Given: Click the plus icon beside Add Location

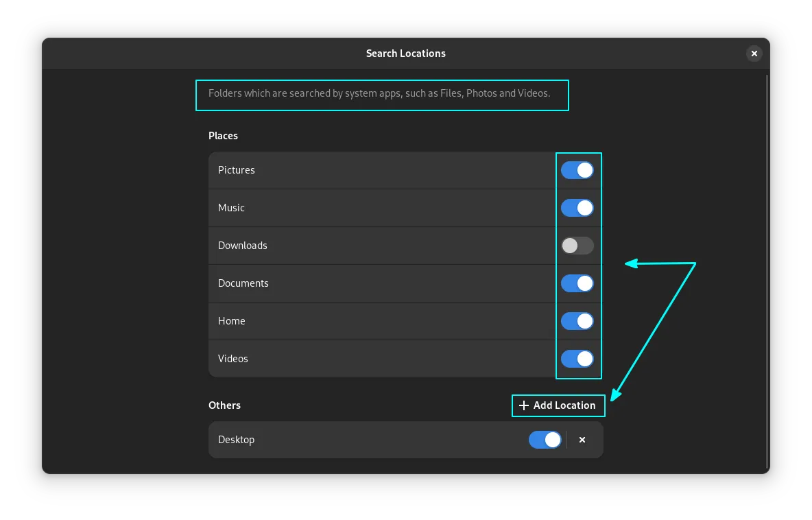Looking at the screenshot, I should pyautogui.click(x=524, y=405).
